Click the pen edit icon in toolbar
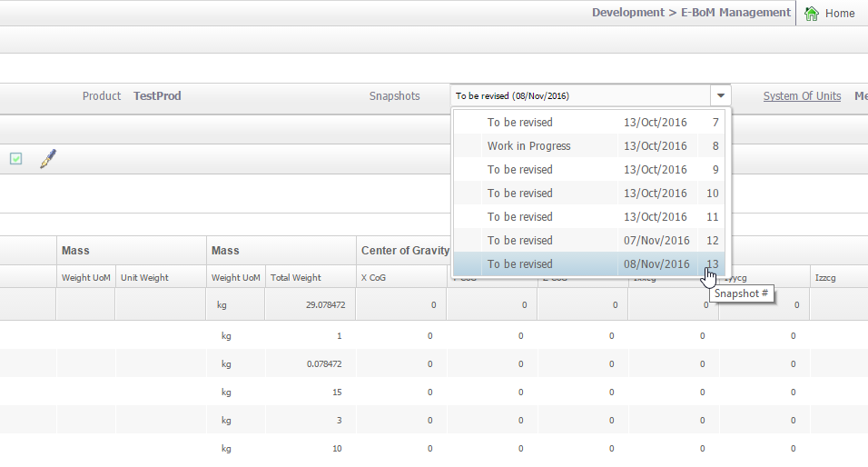Viewport: 868px width, 467px height. (47, 159)
